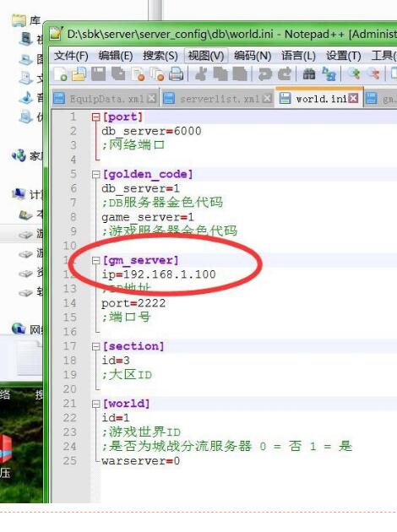This screenshot has width=397, height=532.
Task: Click the Notepad++ title bar icon
Action: pyautogui.click(x=57, y=34)
